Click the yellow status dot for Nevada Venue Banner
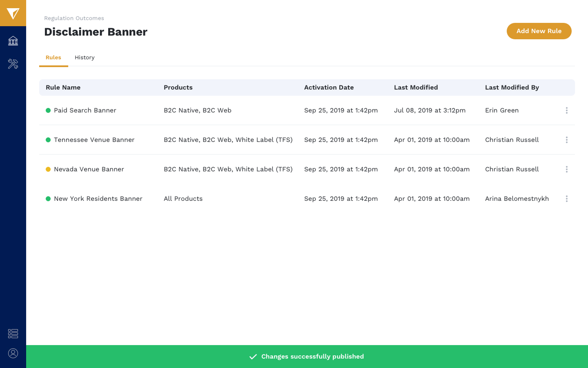Screen dimensions: 588x368 [48, 169]
